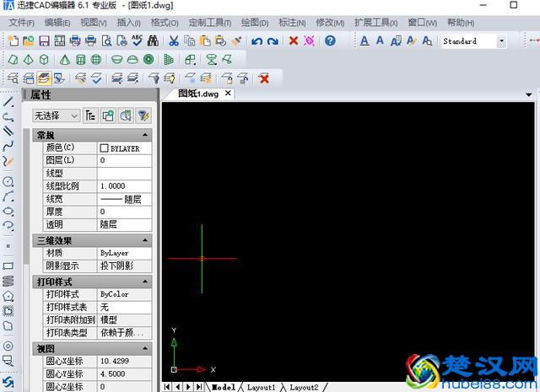Click the Redo arrow icon
540x392 pixels.
click(x=273, y=40)
